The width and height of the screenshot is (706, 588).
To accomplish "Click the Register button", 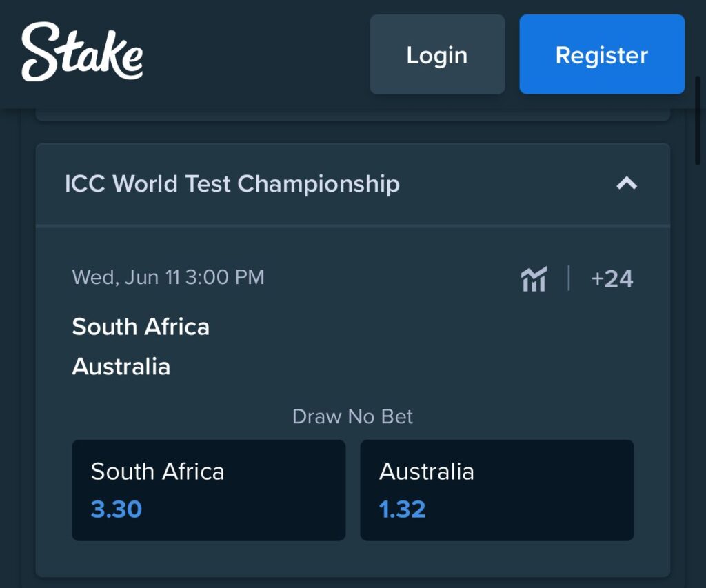I will pos(601,54).
